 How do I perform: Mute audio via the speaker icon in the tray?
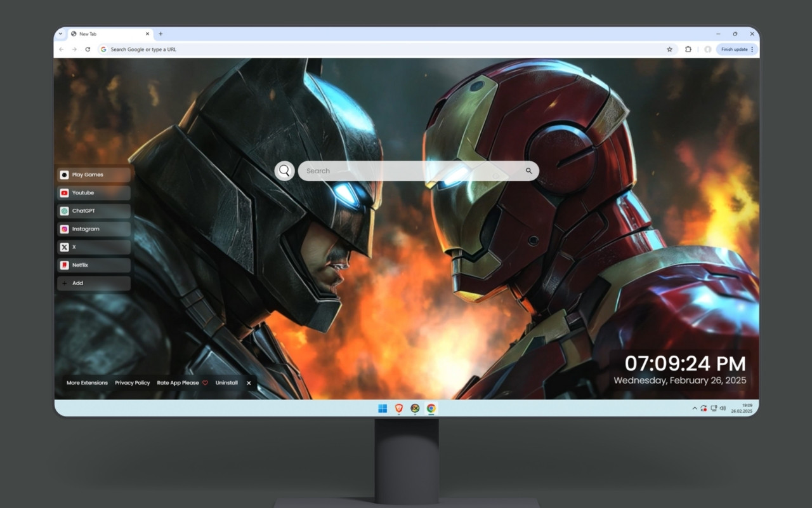tap(723, 408)
